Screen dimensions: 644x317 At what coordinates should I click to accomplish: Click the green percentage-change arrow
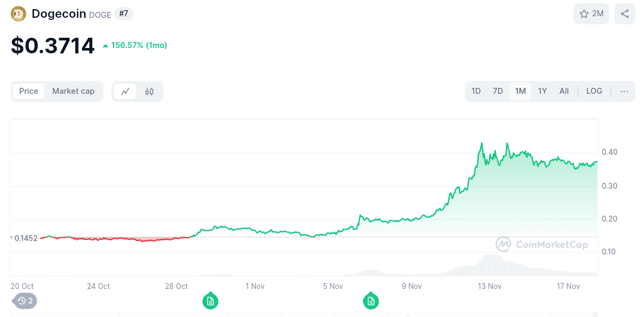106,45
